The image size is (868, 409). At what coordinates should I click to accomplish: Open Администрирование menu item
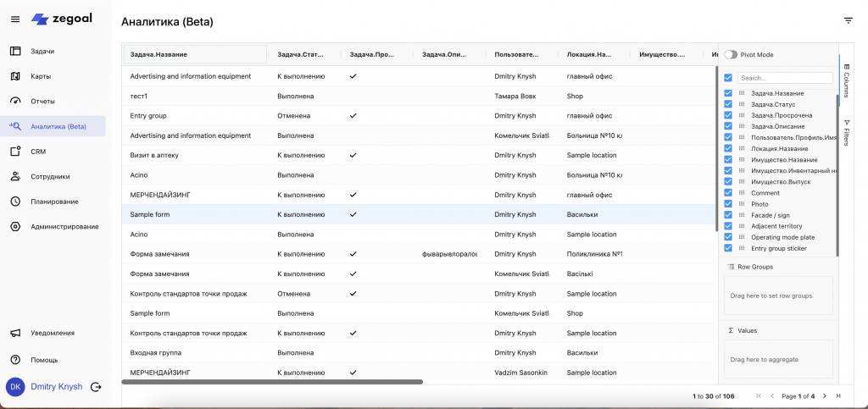[64, 226]
